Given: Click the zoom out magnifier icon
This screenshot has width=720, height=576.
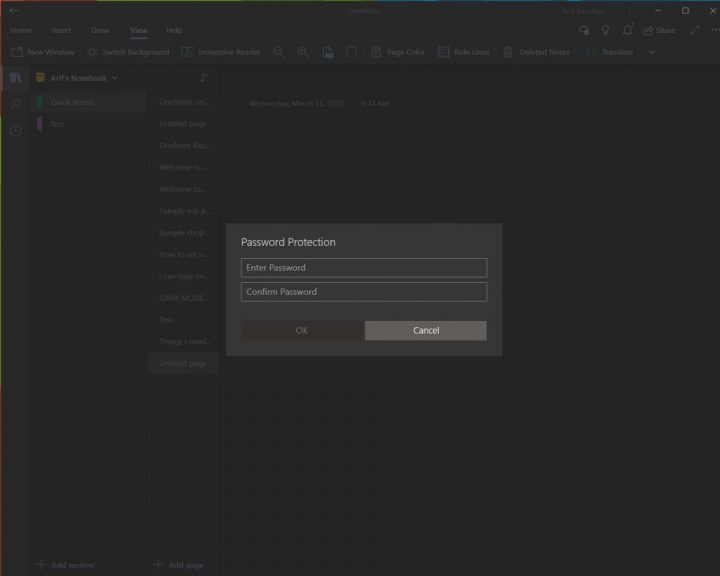Looking at the screenshot, I should pyautogui.click(x=278, y=52).
